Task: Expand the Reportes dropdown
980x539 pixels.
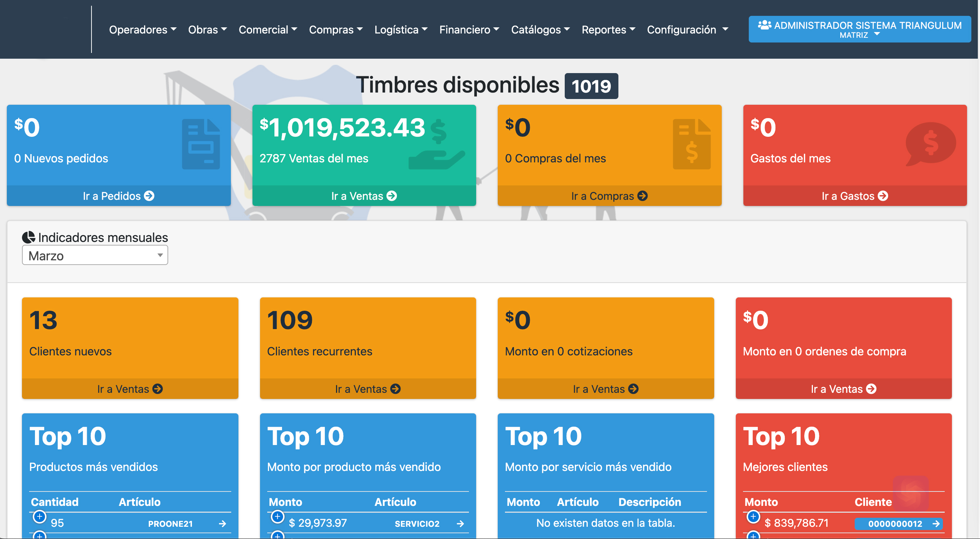Action: (608, 30)
